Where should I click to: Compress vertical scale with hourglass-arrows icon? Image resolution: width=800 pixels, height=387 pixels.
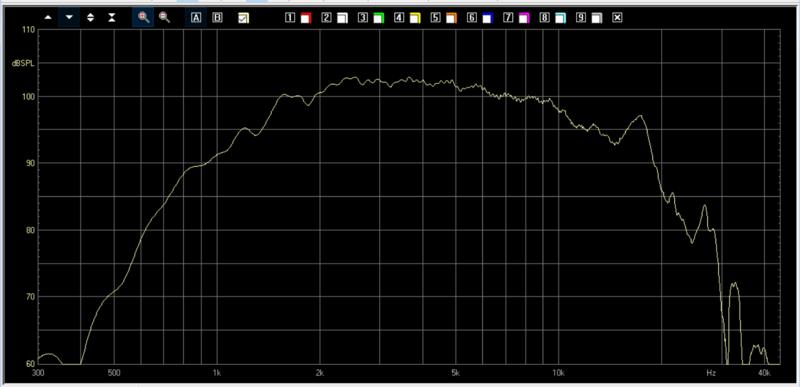(112, 18)
